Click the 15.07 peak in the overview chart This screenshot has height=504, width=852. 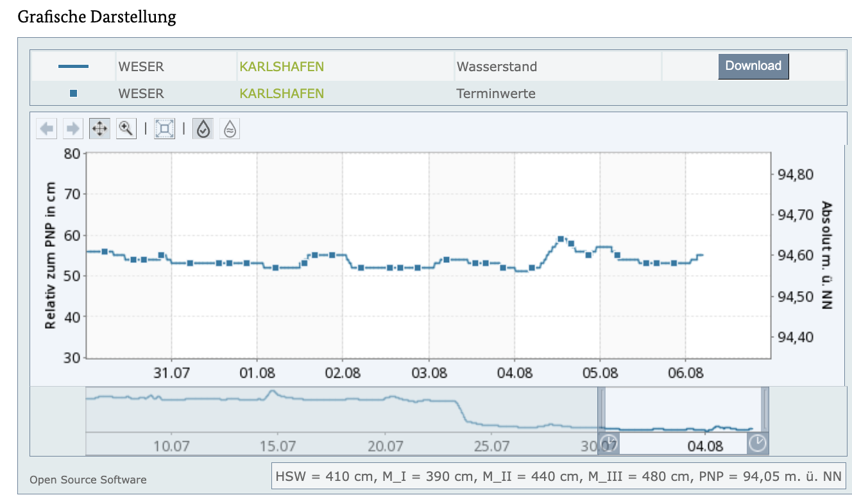tap(273, 391)
